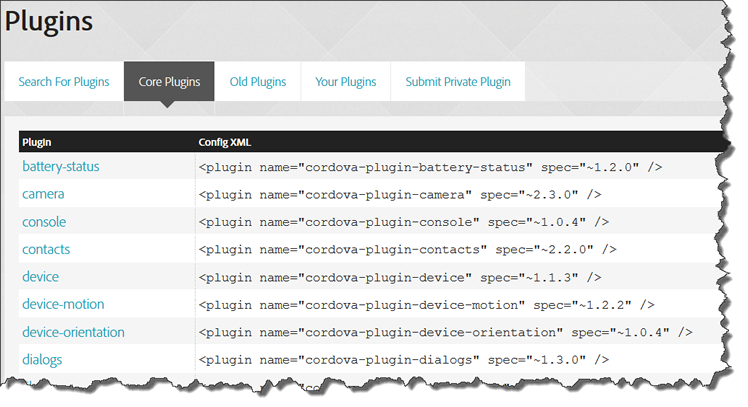Click the cordova-plugin-contacts config XML text
Viewport: 748px width, 407px height.
408,250
